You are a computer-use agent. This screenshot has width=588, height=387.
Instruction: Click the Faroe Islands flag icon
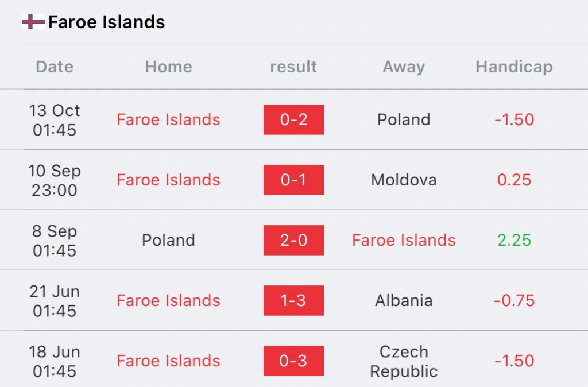coord(33,22)
